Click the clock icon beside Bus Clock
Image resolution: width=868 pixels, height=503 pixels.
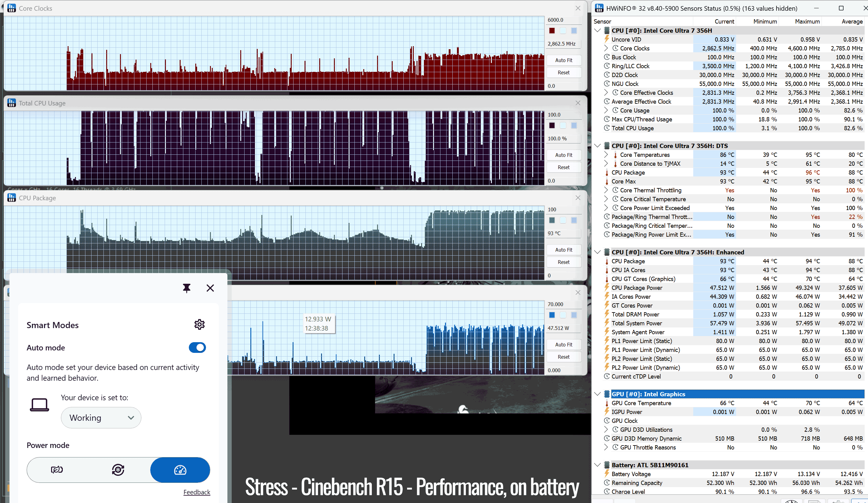click(x=607, y=57)
